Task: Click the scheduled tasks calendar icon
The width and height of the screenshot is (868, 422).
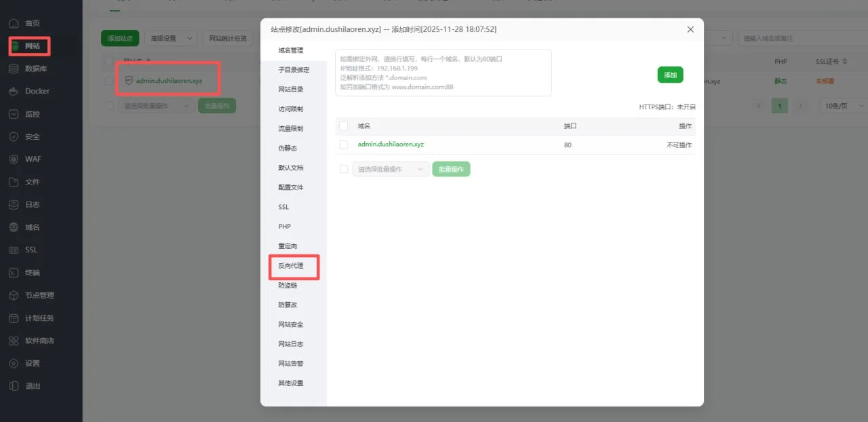Action: [x=14, y=318]
